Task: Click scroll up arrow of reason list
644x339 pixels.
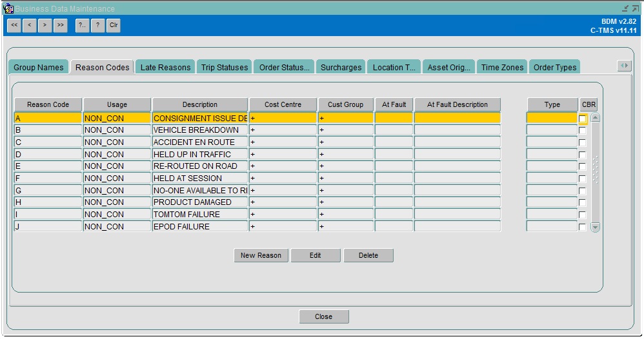Action: pyautogui.click(x=595, y=118)
